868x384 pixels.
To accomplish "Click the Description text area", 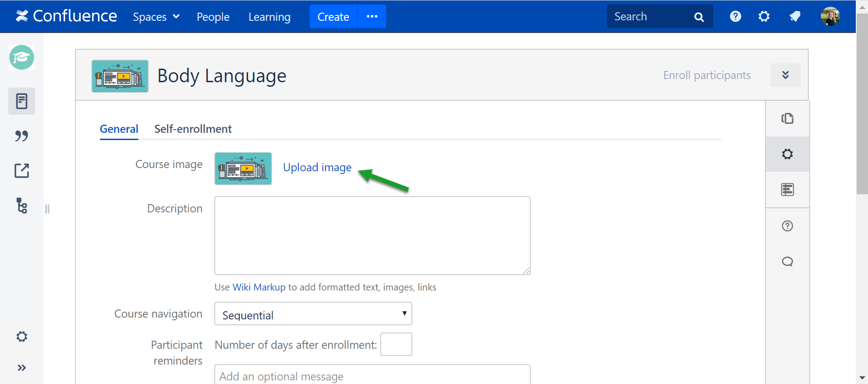I will coord(372,235).
